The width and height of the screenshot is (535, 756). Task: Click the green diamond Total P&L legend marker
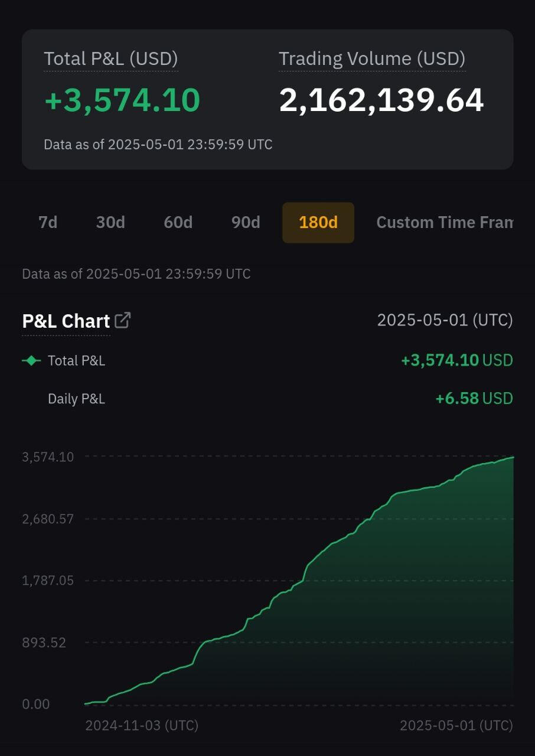pos(31,360)
